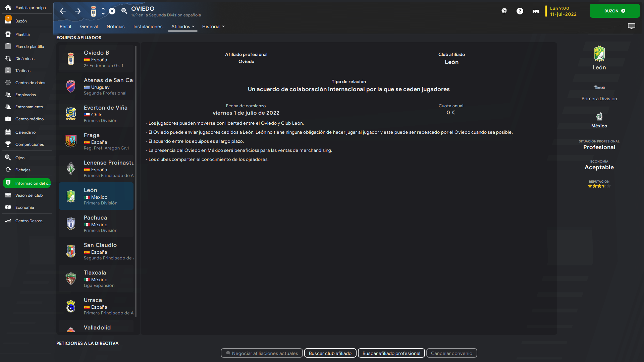Open the help question mark icon
This screenshot has width=644, height=362.
click(x=520, y=11)
